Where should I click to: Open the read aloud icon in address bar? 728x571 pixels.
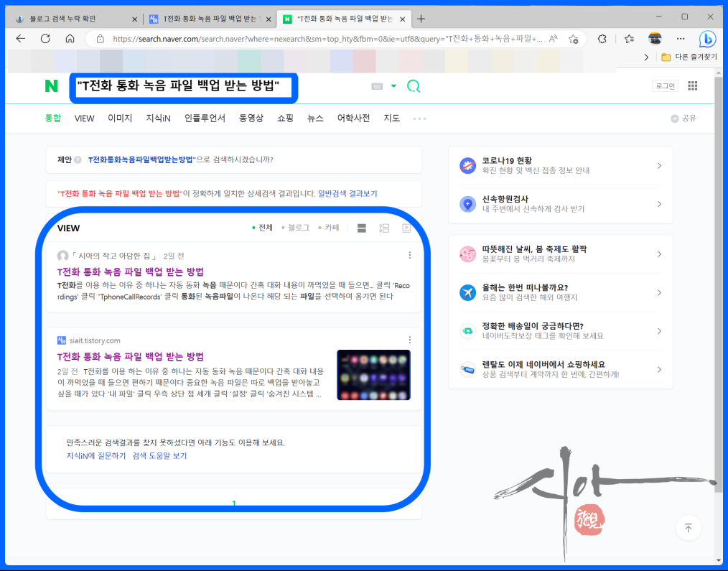pyautogui.click(x=553, y=39)
